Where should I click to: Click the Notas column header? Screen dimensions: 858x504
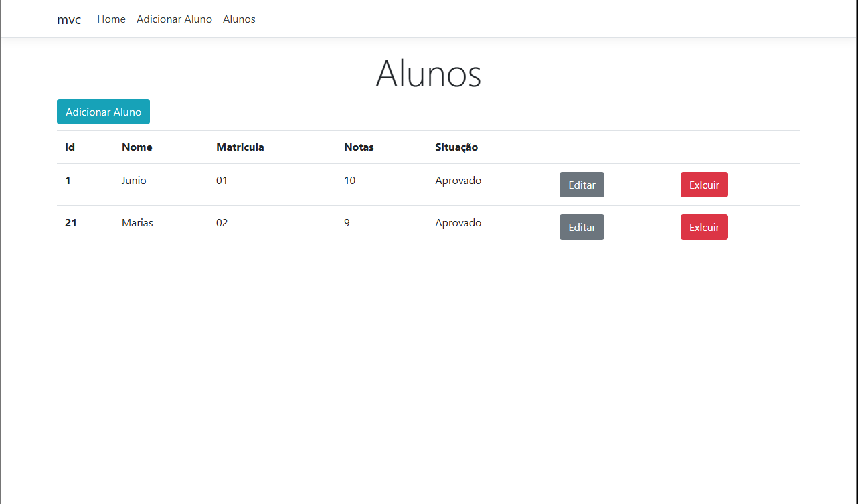pyautogui.click(x=359, y=147)
